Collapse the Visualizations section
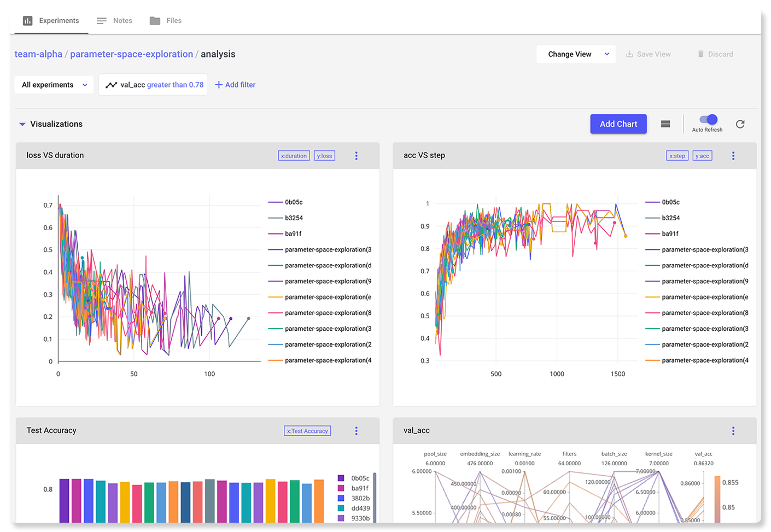The image size is (771, 532). [22, 124]
